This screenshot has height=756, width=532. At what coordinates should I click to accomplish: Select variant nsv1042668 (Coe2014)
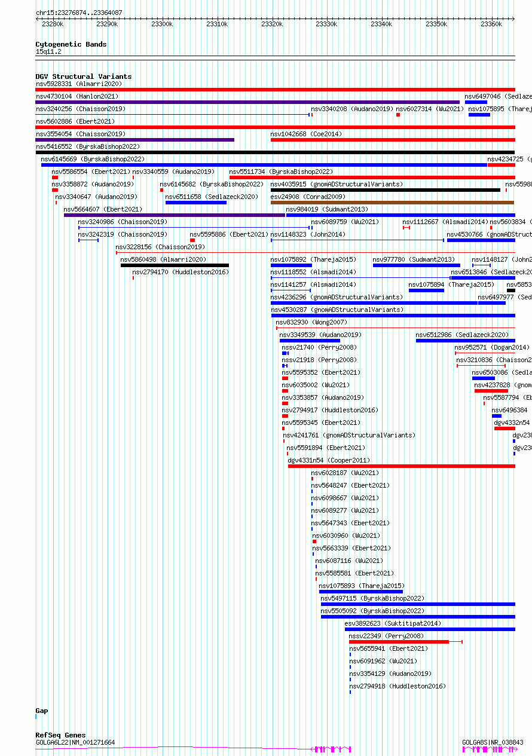point(306,134)
